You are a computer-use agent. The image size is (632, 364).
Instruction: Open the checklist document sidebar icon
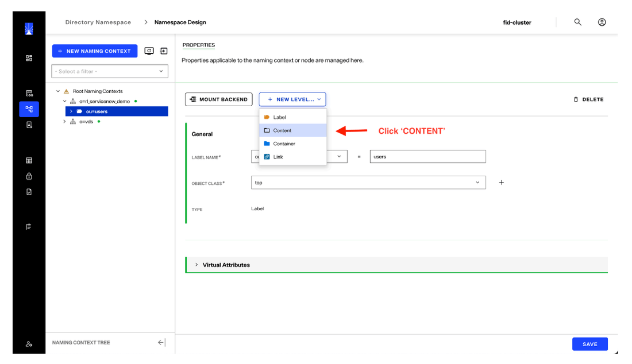(x=29, y=192)
